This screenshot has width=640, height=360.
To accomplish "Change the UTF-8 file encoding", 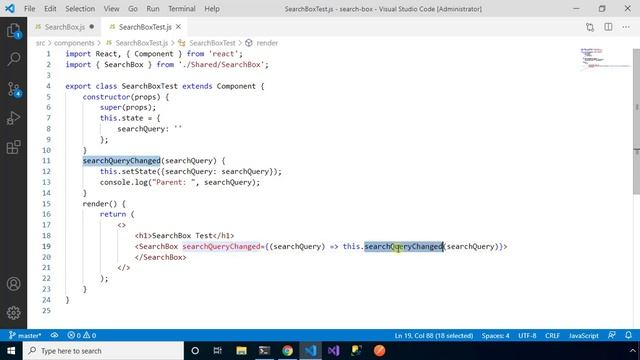I will pos(527,336).
